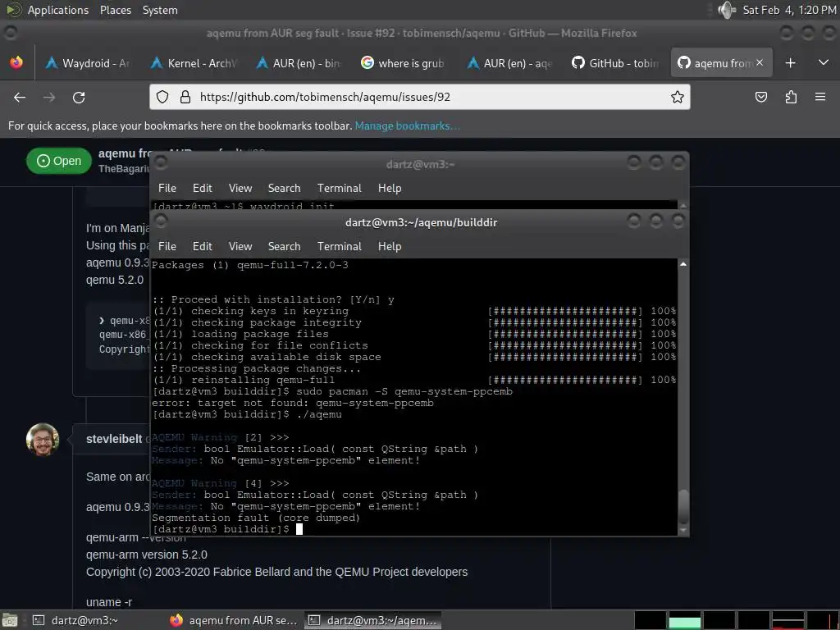Open View menu in dartz@vm3:~ terminal
Viewport: 840px width, 630px height.
(x=240, y=188)
